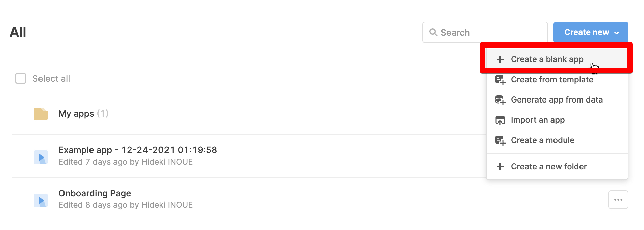Click the plus icon for Create a new folder
This screenshot has width=644, height=230.
tap(500, 167)
